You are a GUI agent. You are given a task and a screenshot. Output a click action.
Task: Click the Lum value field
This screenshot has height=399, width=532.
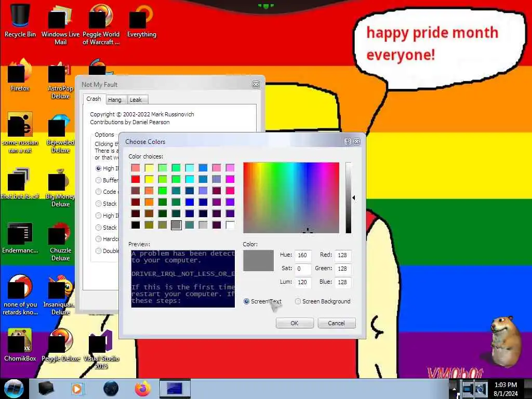click(x=303, y=282)
